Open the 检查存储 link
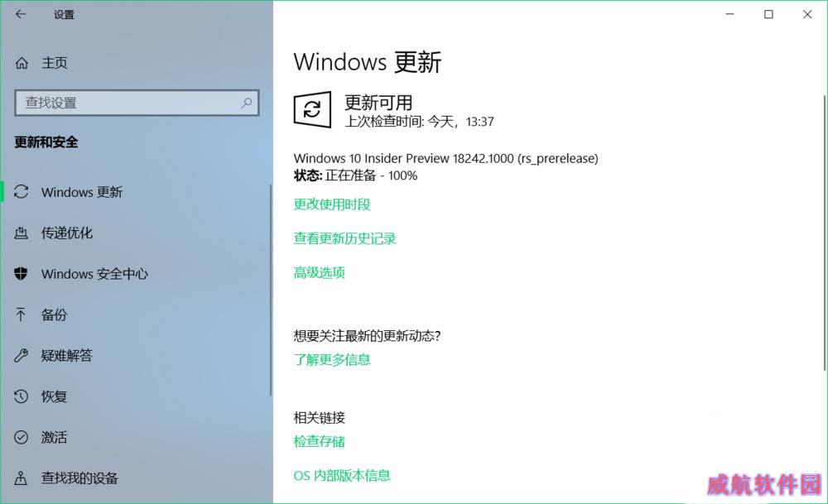 pos(320,441)
